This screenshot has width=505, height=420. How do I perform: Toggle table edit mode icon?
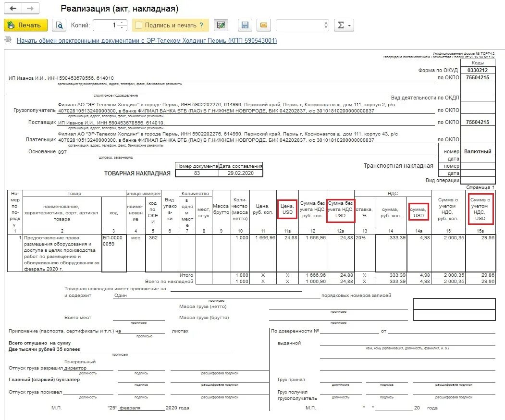tap(221, 25)
